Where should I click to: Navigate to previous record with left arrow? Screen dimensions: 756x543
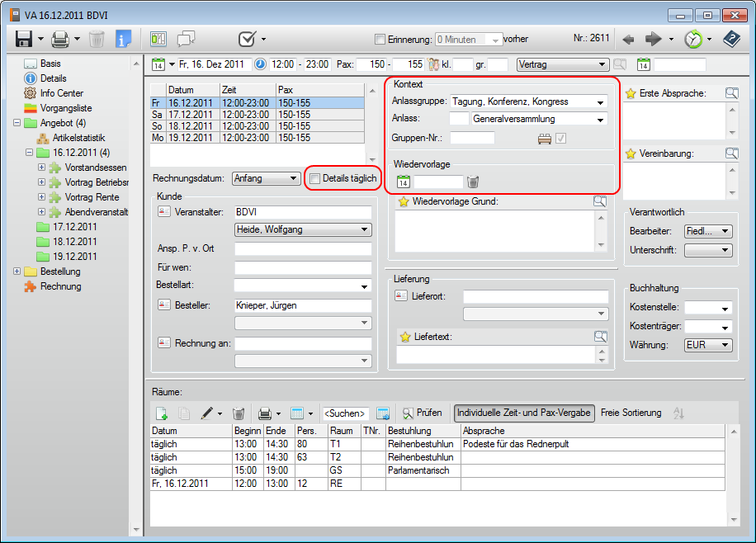[x=628, y=39]
